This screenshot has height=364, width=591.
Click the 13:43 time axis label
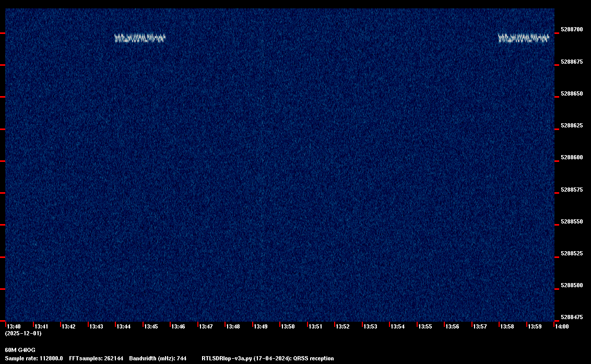click(x=96, y=326)
